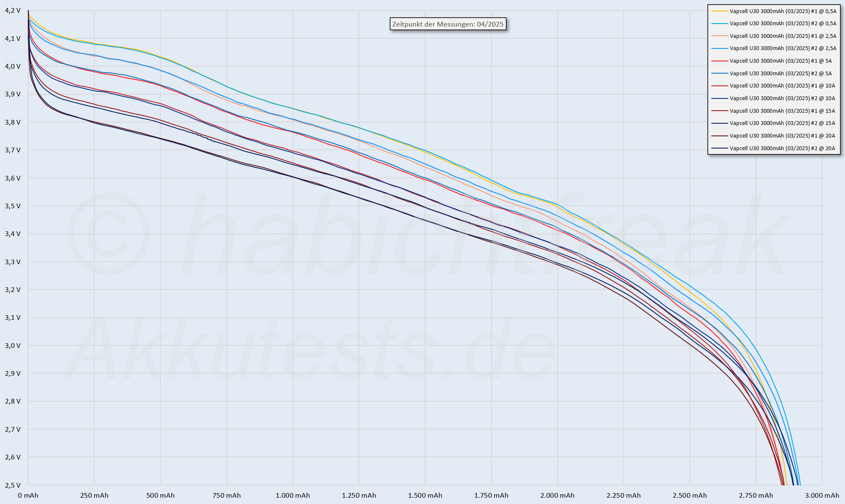
Task: Click the 3.000 mAh x-axis label
Action: 822,496
